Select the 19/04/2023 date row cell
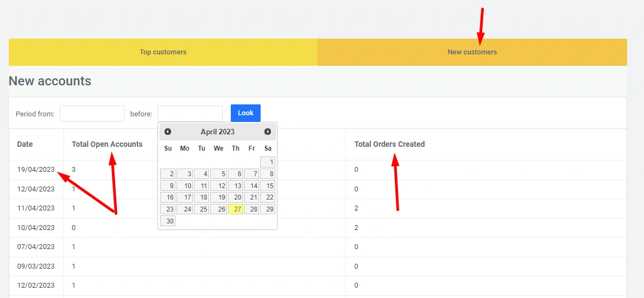 pos(36,170)
